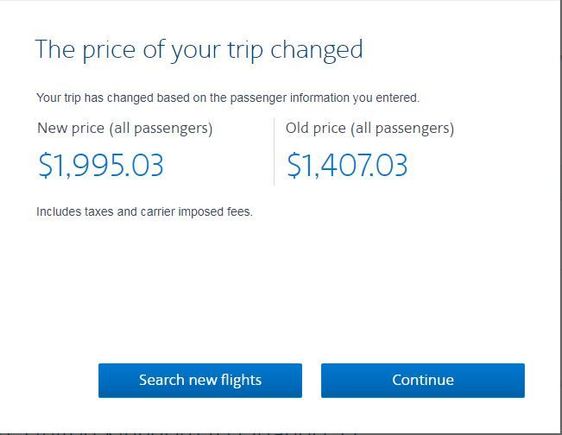Click "(all passengers)" beside New price
The width and height of the screenshot is (562, 435).
[x=161, y=128]
